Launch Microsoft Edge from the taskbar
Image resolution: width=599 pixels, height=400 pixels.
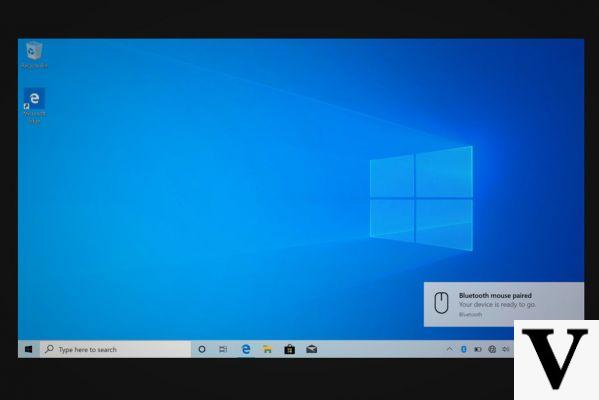coord(246,349)
